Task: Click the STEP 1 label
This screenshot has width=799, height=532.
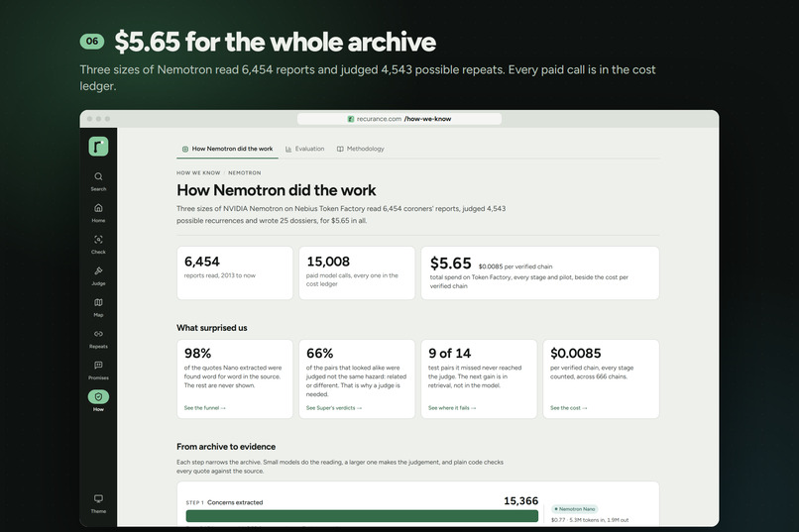Action: pyautogui.click(x=194, y=502)
